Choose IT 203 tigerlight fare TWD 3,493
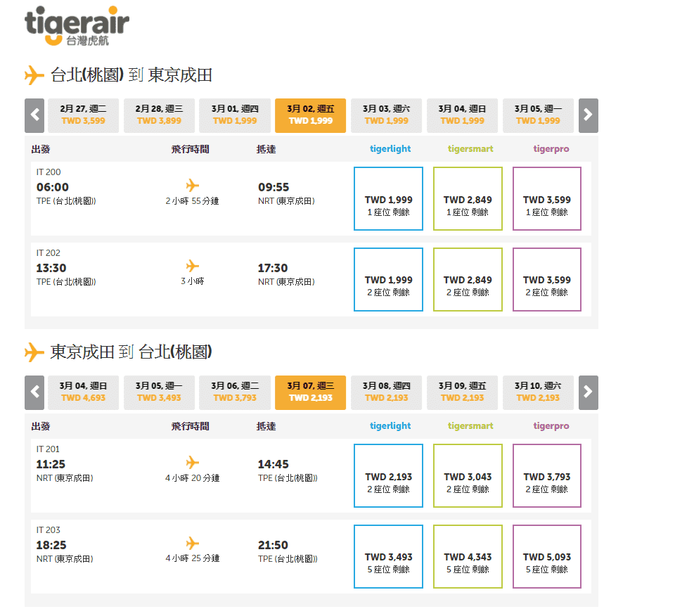 tap(389, 556)
